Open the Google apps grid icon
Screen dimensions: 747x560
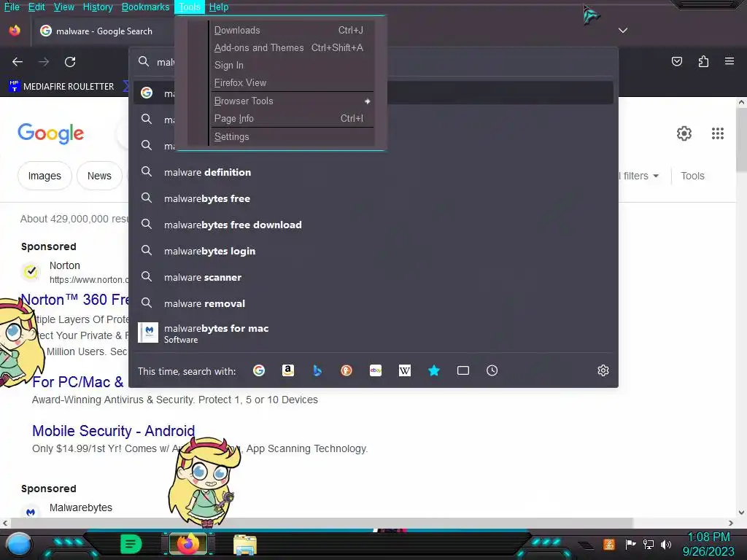(718, 133)
